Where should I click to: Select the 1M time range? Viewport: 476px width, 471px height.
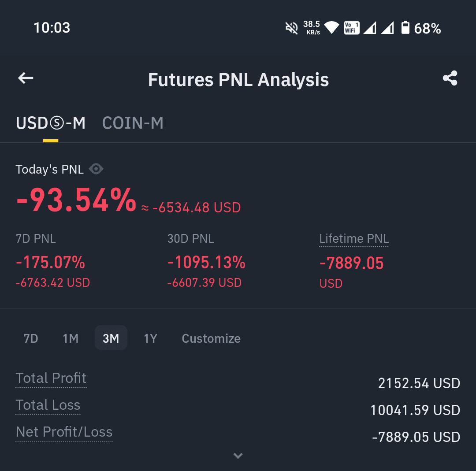[71, 338]
